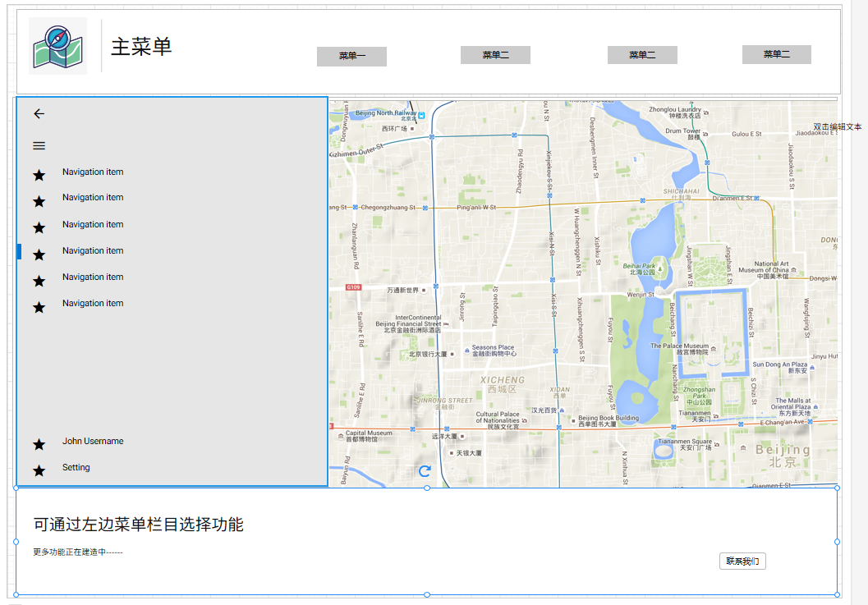Click the SHICHAHAI area label
This screenshot has height=605, width=868.
(681, 194)
